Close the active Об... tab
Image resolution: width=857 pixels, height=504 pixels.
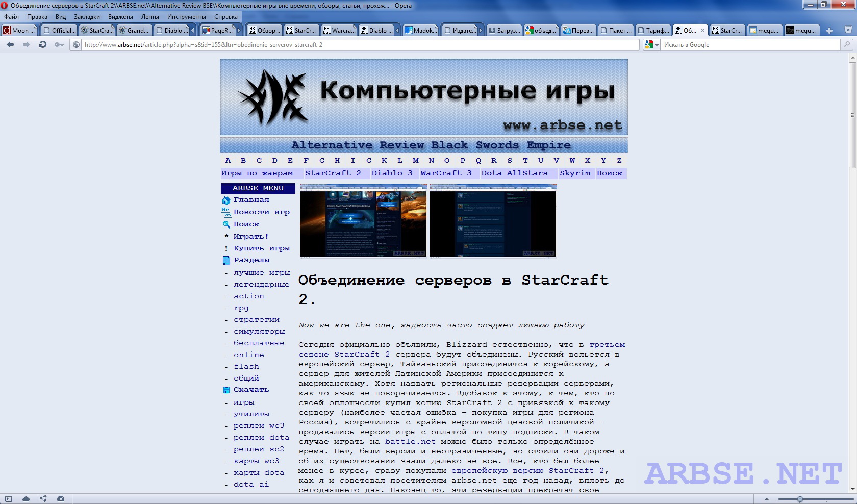click(x=702, y=31)
